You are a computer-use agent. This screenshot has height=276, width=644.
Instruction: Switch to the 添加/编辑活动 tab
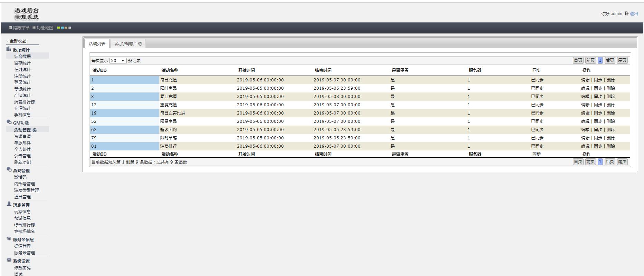click(x=128, y=44)
